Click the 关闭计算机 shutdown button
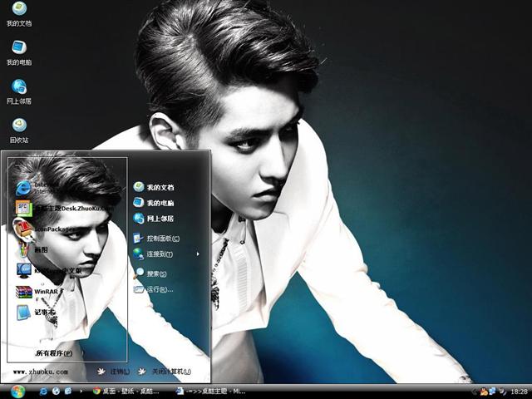This screenshot has width=532, height=399. 168,372
